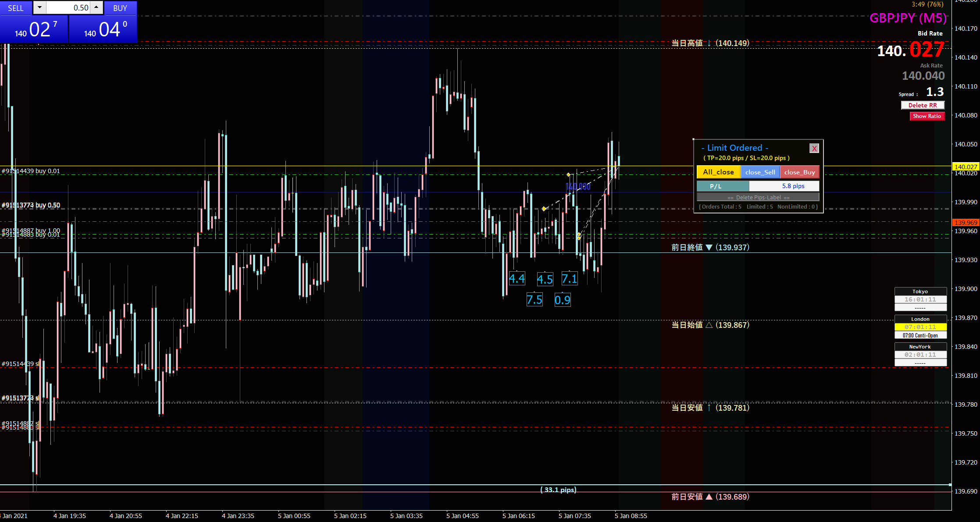Click the NewYork session clock header
980x522 pixels.
920,347
